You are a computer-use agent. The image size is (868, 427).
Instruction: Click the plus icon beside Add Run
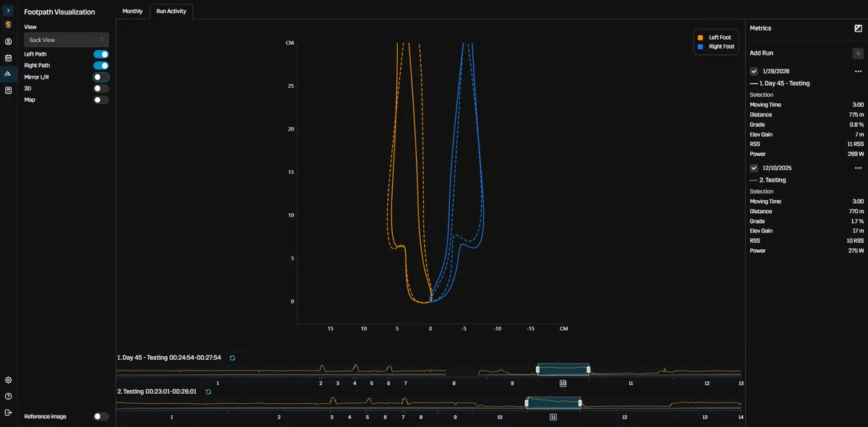click(858, 53)
